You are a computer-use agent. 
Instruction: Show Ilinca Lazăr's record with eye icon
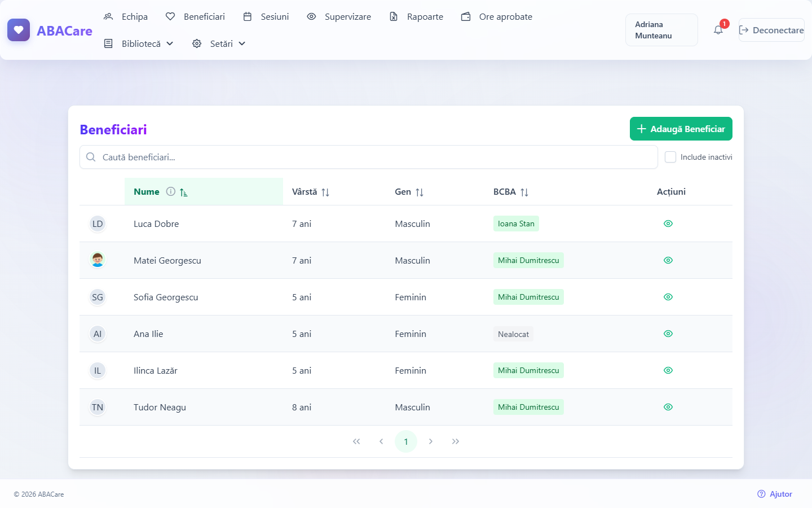pyautogui.click(x=668, y=370)
